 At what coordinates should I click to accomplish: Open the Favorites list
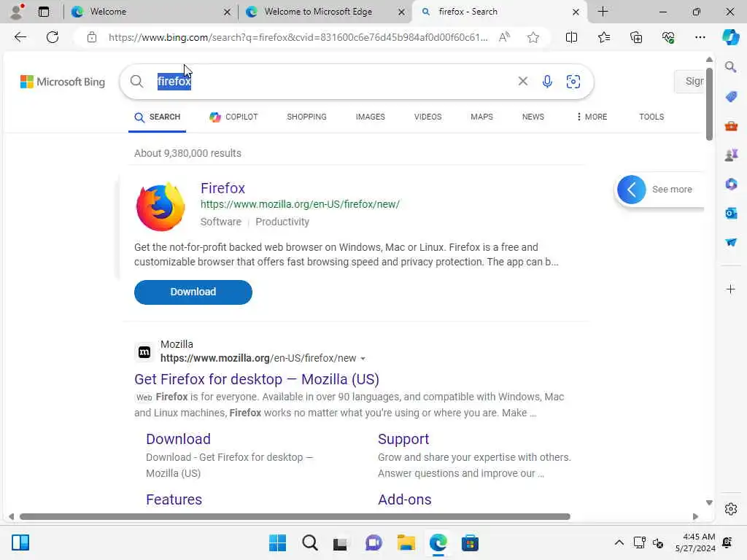[x=603, y=37]
